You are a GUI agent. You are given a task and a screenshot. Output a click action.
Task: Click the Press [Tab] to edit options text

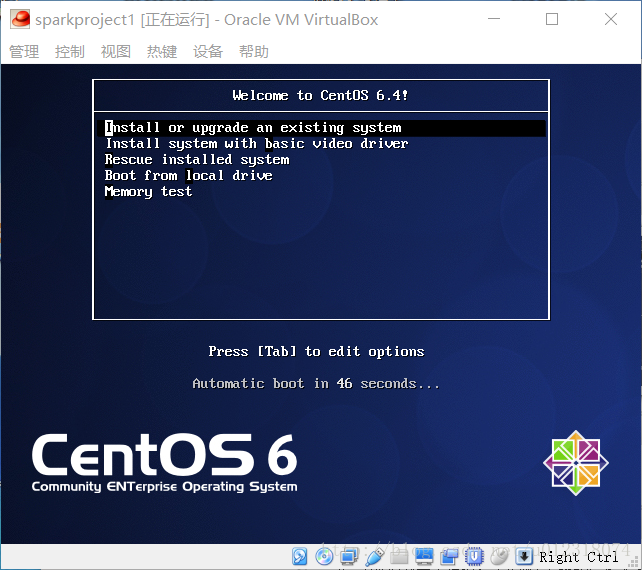(316, 351)
